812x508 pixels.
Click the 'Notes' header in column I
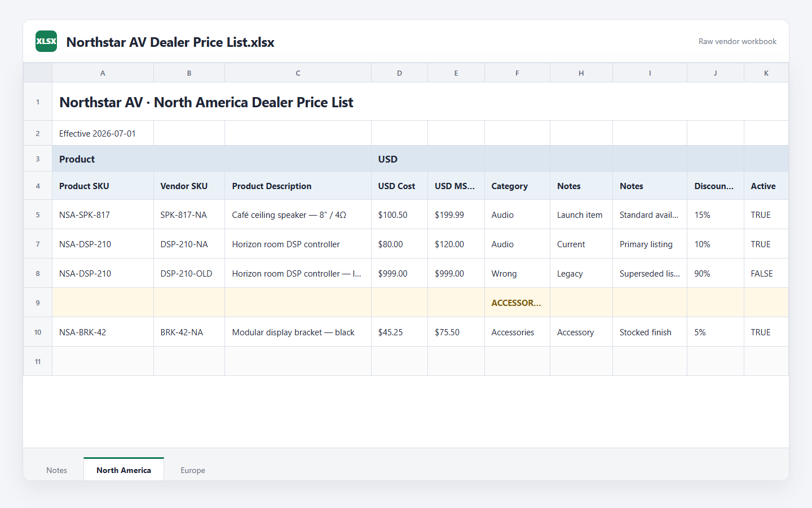(650, 186)
